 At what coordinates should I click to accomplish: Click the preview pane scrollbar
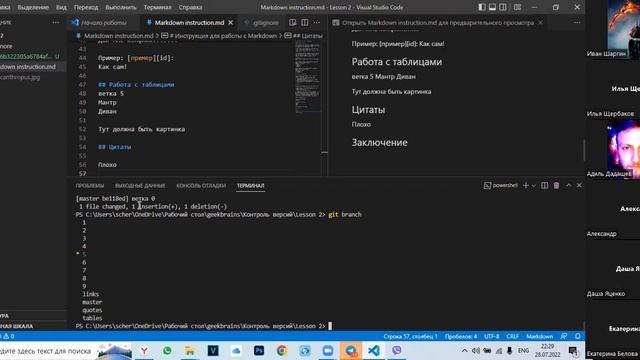tap(584, 150)
